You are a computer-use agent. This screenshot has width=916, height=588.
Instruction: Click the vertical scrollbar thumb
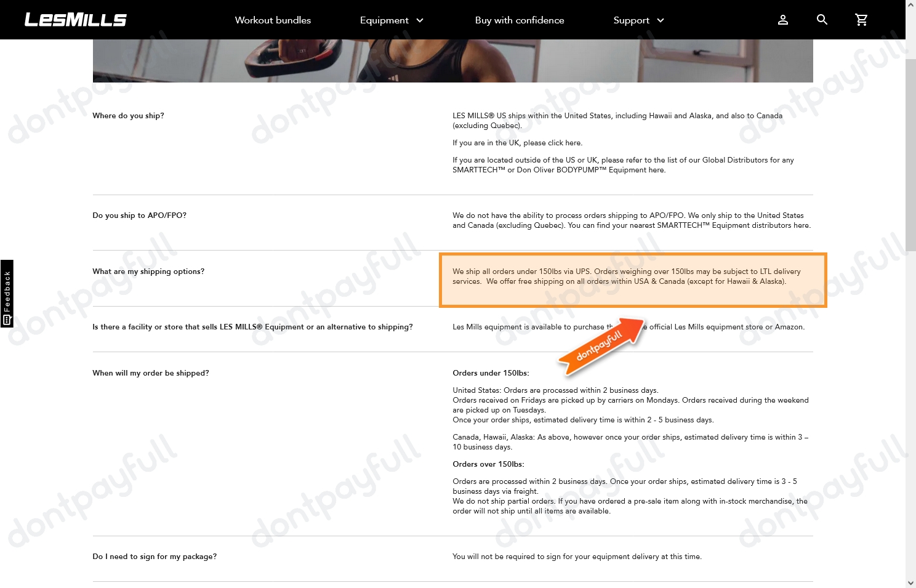(910, 155)
